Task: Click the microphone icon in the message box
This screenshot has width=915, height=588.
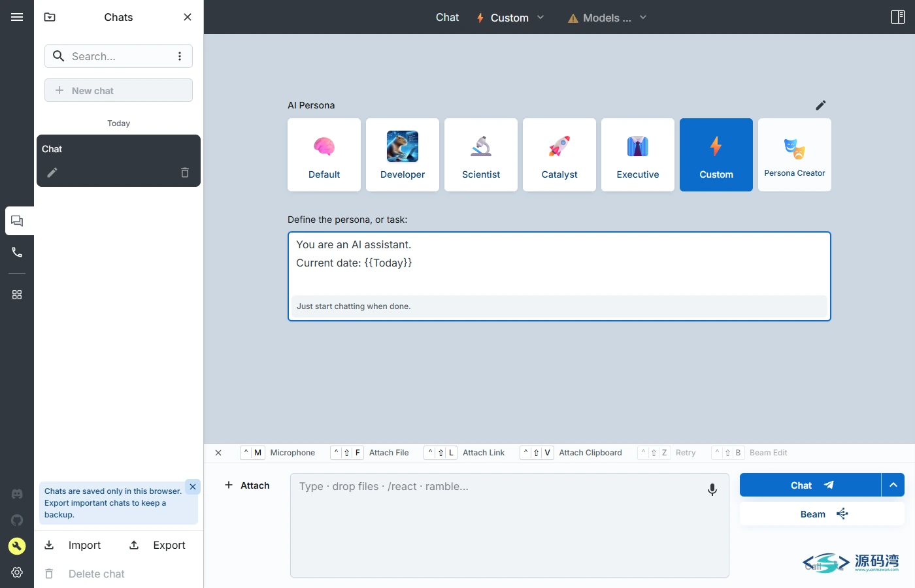Action: [712, 489]
